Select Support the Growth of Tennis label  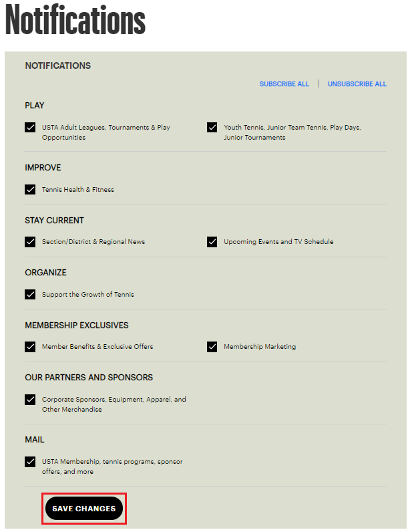(x=88, y=294)
